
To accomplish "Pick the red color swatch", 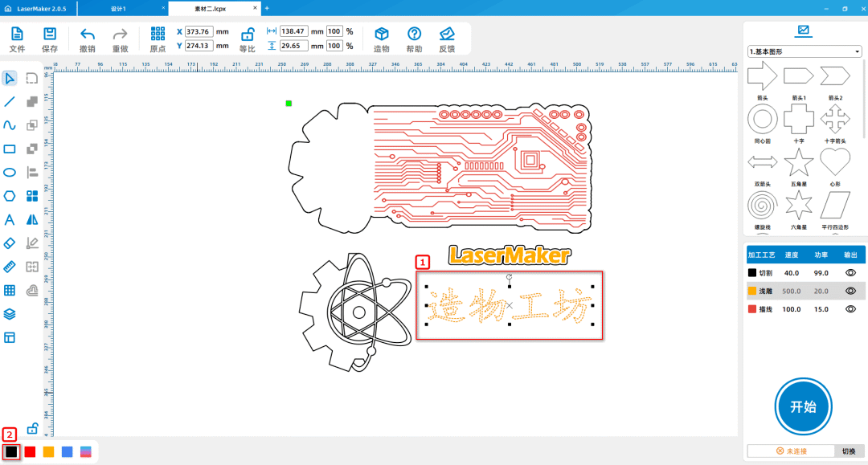I will coord(31,452).
